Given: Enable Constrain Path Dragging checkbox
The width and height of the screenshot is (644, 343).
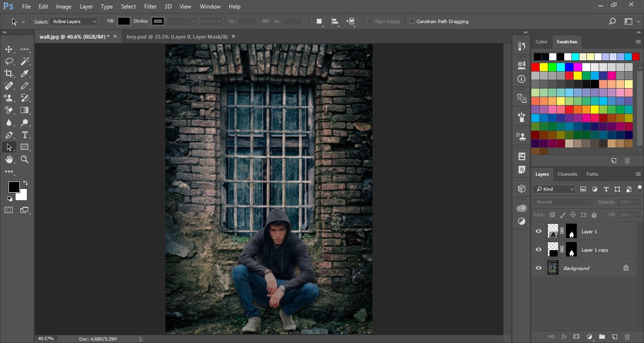Looking at the screenshot, I should 412,21.
